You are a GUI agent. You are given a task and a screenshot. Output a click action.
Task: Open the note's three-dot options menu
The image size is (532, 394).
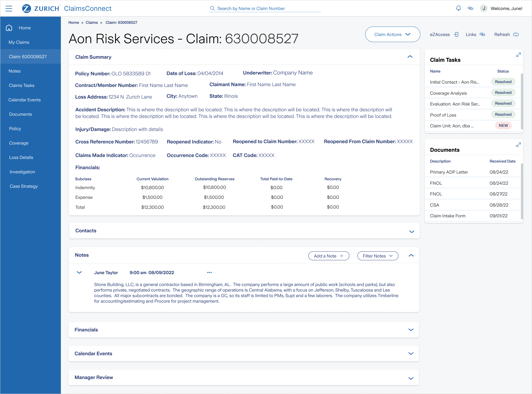pyautogui.click(x=209, y=272)
